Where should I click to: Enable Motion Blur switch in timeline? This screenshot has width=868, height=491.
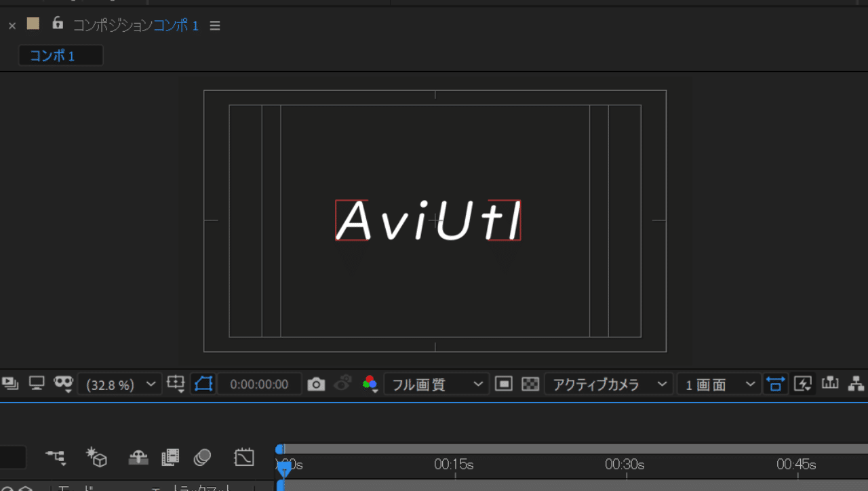click(202, 458)
